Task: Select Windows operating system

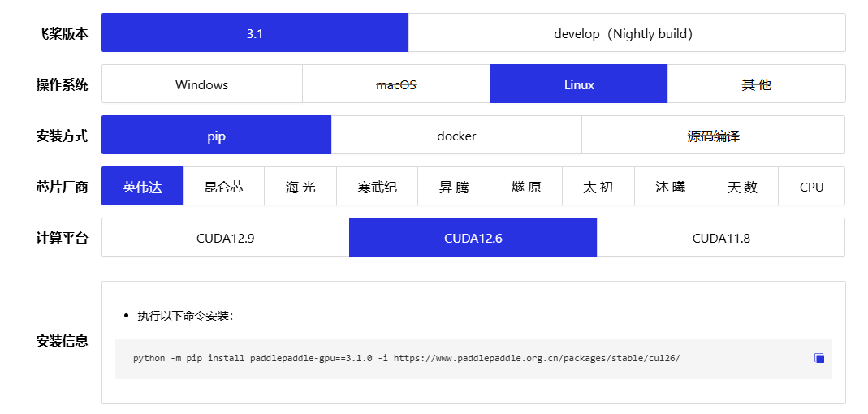Action: pyautogui.click(x=202, y=84)
